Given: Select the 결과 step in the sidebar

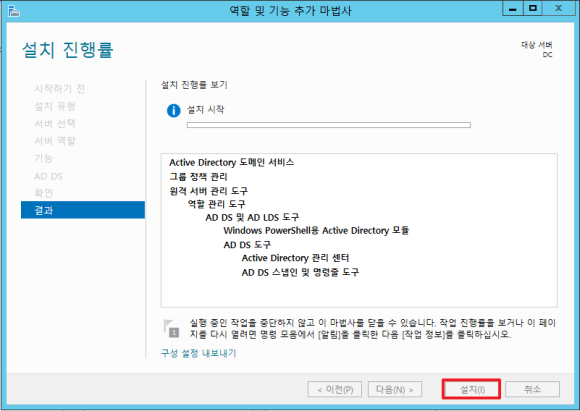Looking at the screenshot, I should [83, 210].
